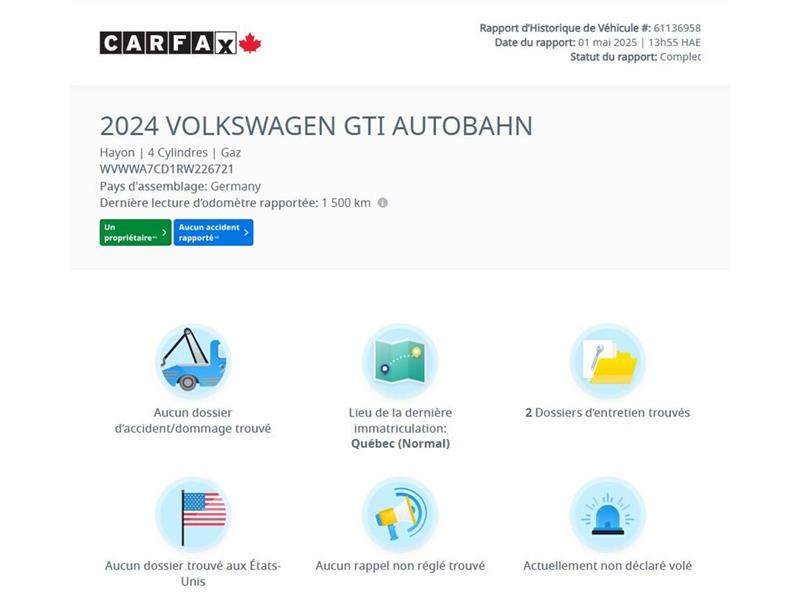Expand chevron on 'Aucun accident rapporté' badge

click(x=246, y=232)
